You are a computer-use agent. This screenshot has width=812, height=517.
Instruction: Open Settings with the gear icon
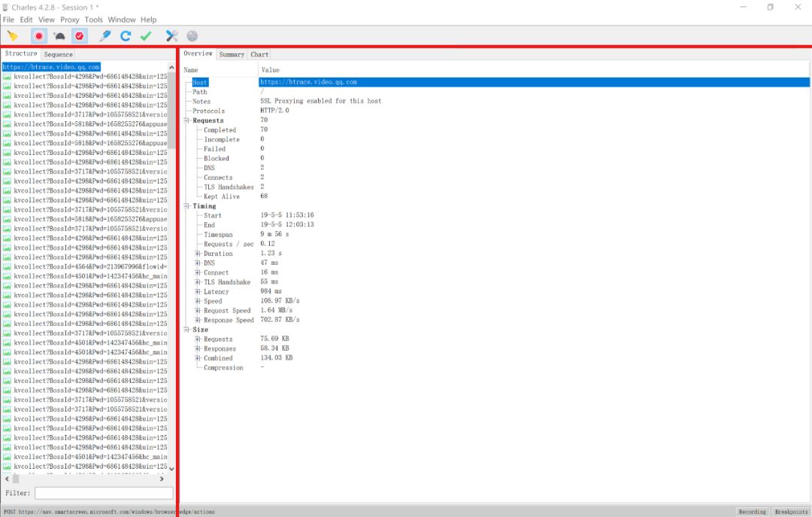coord(192,36)
